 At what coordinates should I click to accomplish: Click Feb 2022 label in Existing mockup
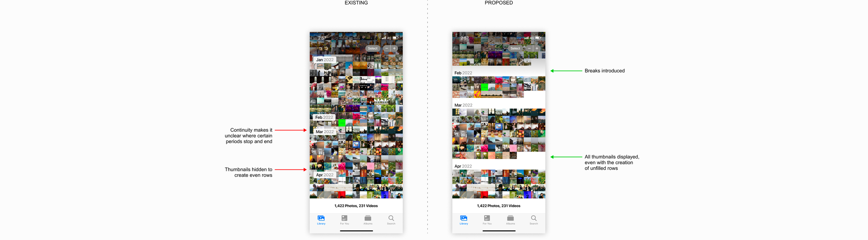coord(324,117)
